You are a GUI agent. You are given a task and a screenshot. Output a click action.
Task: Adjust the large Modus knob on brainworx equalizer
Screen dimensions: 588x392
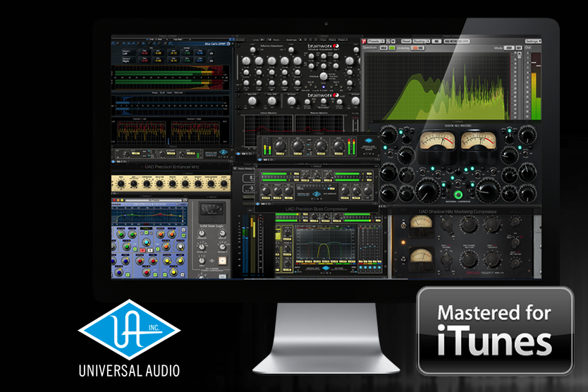(x=323, y=75)
